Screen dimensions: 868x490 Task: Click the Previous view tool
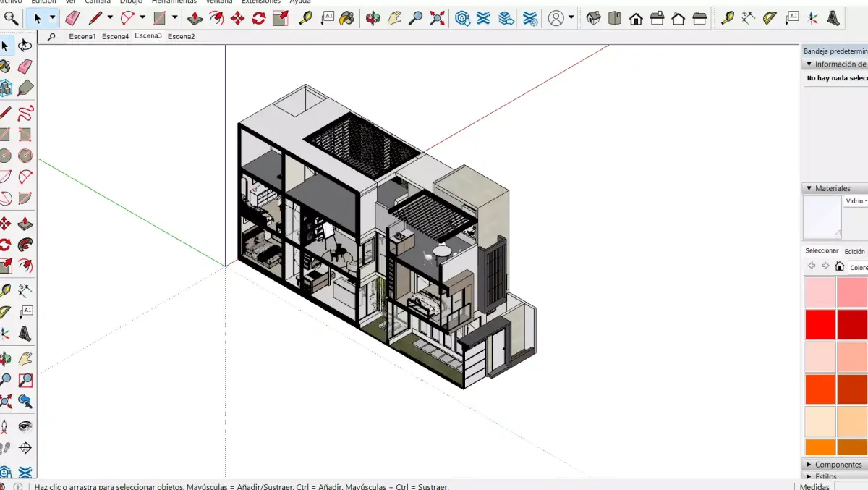[25, 400]
